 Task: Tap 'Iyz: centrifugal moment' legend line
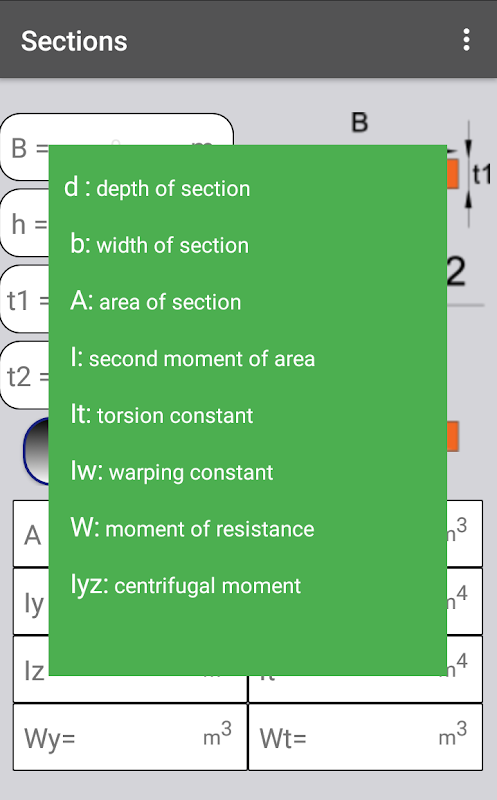(186, 585)
